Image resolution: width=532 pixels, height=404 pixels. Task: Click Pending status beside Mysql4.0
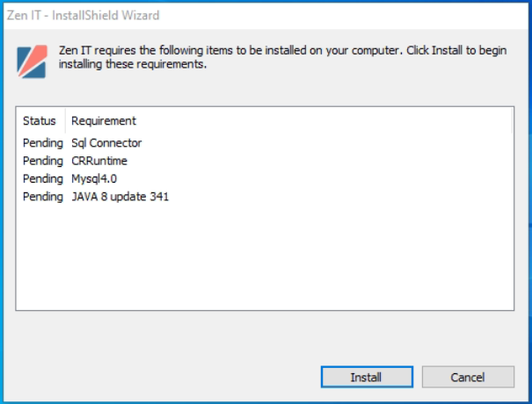click(43, 179)
